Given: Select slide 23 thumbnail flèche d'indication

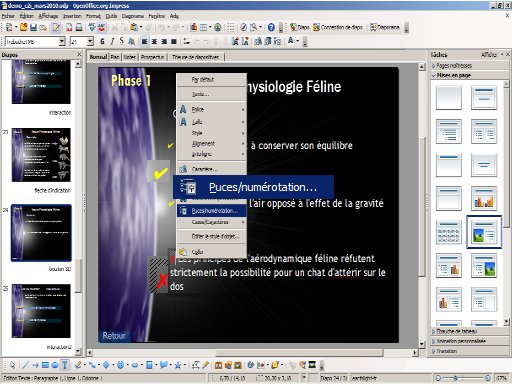Looking at the screenshot, I should pos(41,155).
